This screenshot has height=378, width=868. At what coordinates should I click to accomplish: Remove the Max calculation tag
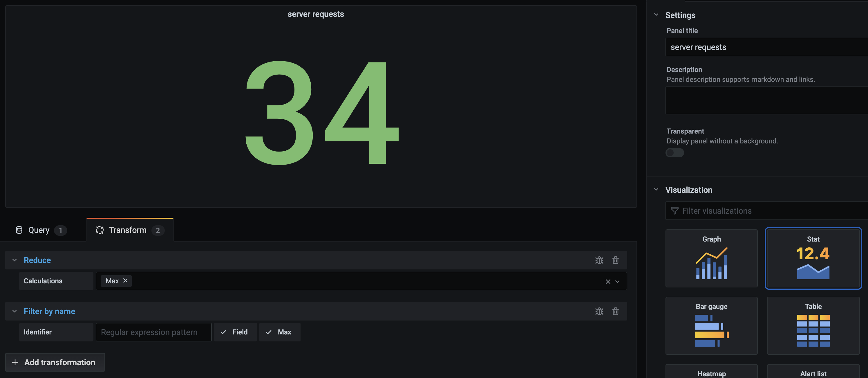(125, 280)
